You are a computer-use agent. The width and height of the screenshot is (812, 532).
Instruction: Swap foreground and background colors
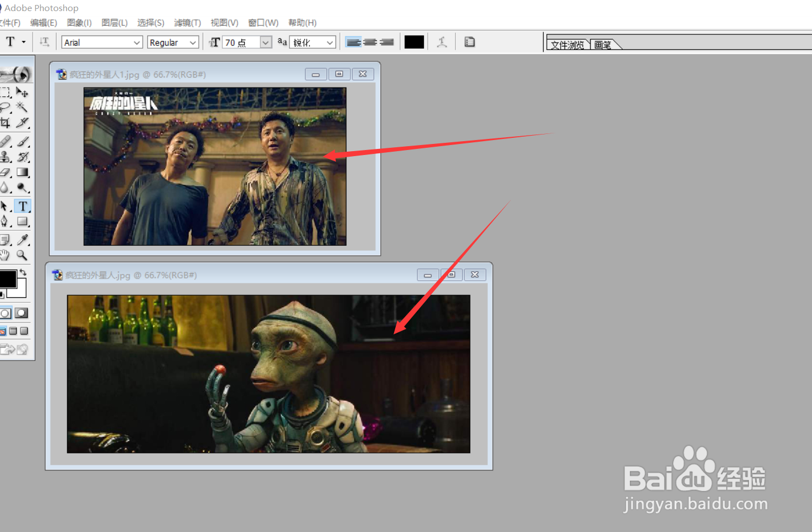click(x=23, y=272)
